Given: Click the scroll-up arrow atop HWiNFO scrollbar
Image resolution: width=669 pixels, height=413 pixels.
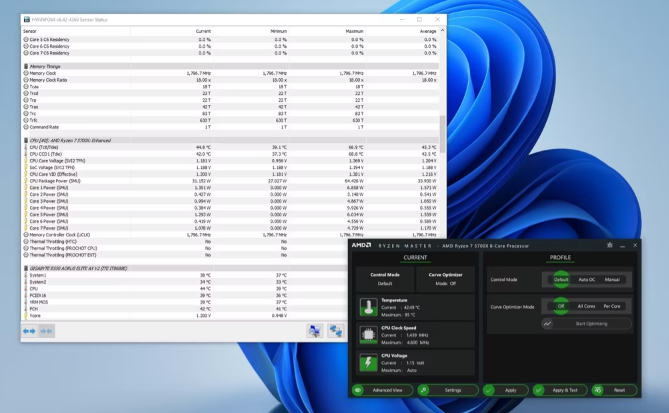Looking at the screenshot, I should (x=442, y=31).
